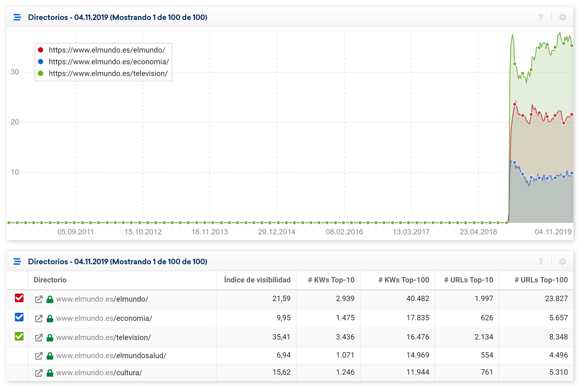Sort by # URLs Top-100 column
The width and height of the screenshot is (584, 392).
pyautogui.click(x=541, y=280)
